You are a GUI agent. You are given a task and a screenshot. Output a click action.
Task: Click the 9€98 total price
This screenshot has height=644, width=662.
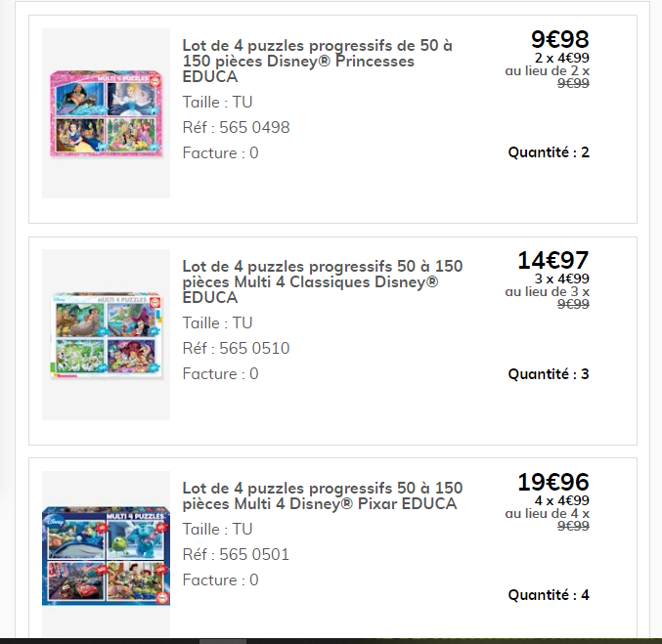pos(559,40)
